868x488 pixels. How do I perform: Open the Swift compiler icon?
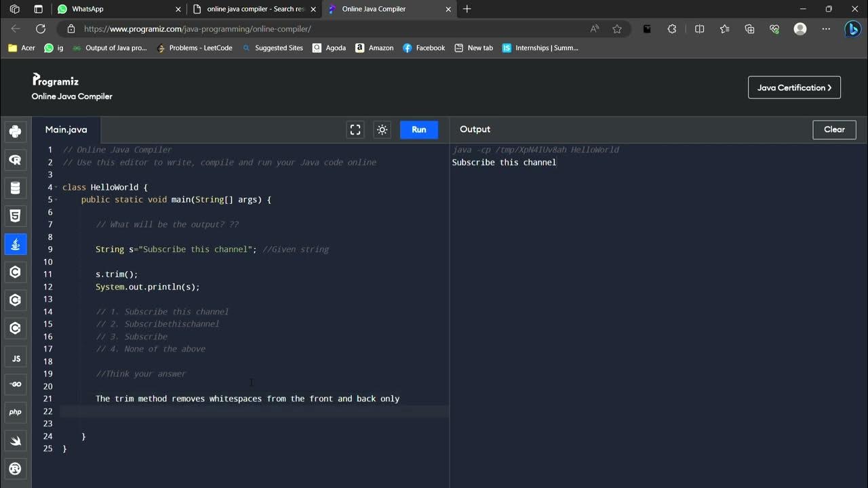[x=15, y=441]
